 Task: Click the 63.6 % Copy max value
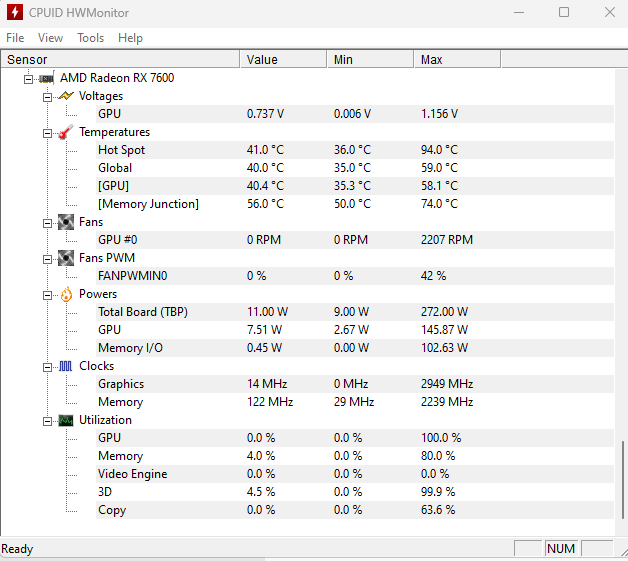coord(438,510)
